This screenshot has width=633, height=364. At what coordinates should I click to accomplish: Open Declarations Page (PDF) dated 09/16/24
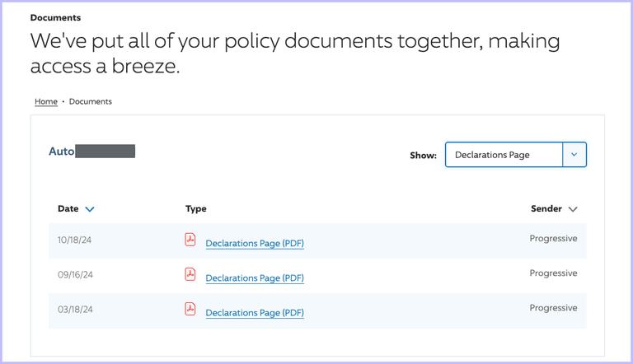pos(255,278)
